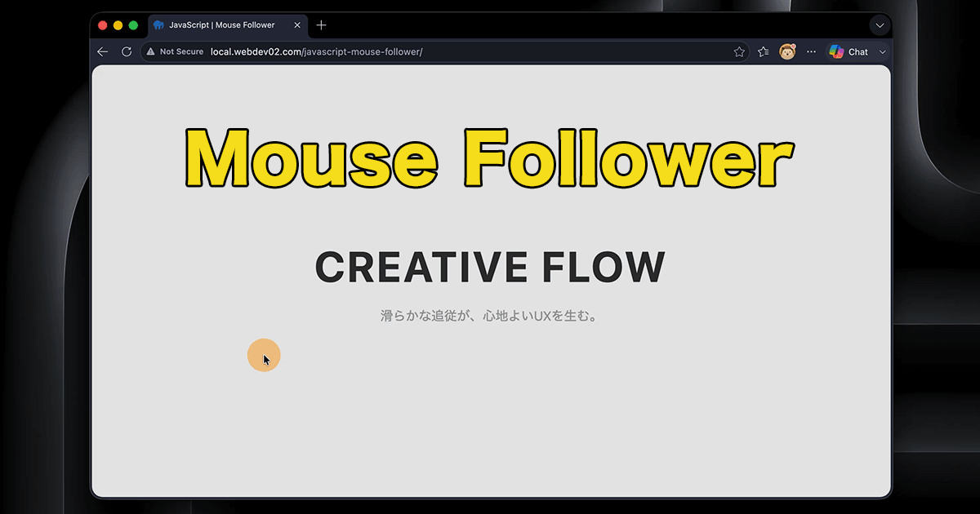The image size is (980, 514).
Task: Click the Japanese subtitle text
Action: (490, 315)
